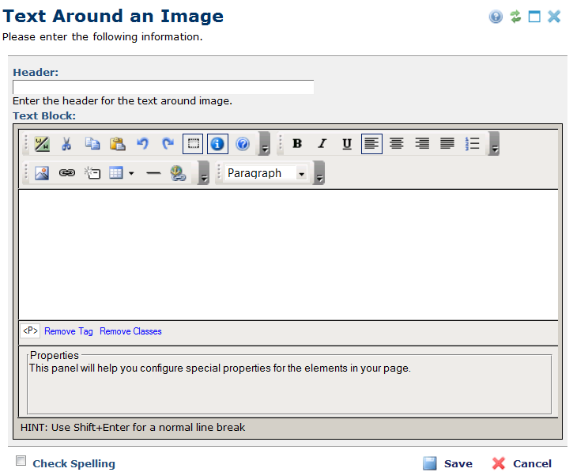
Task: Click the Remove Tag link
Action: pos(69,332)
